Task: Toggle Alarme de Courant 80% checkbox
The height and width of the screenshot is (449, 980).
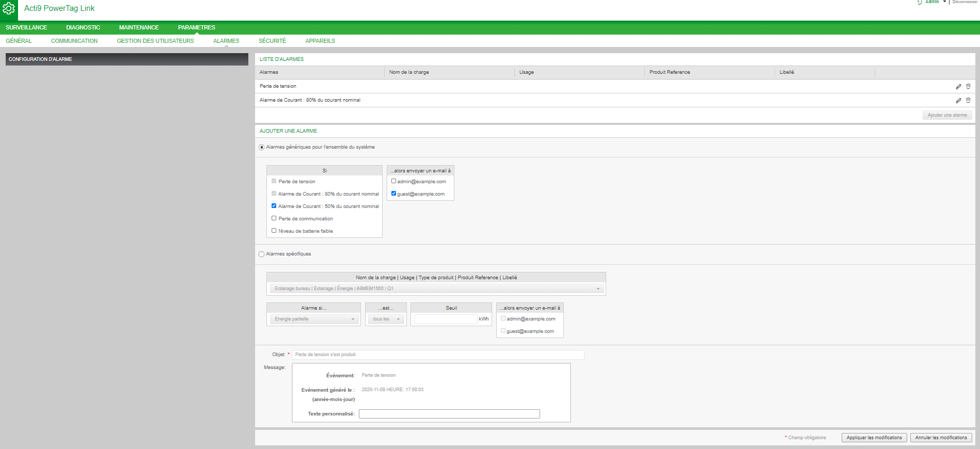Action: pos(274,194)
